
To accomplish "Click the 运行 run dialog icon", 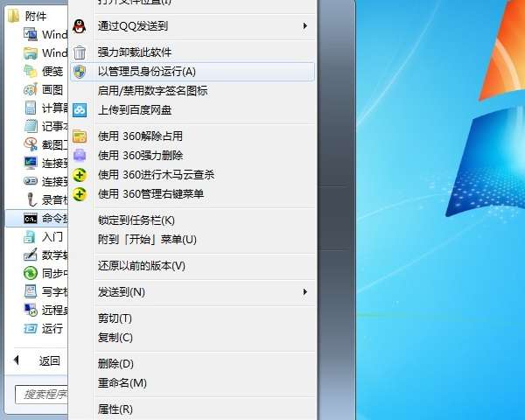I will coord(31,328).
